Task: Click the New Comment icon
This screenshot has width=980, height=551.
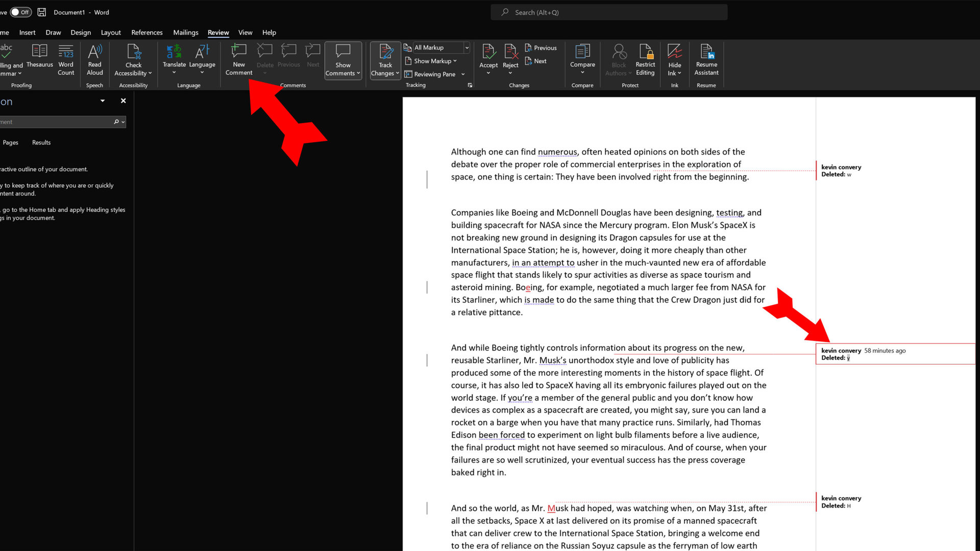Action: click(238, 52)
